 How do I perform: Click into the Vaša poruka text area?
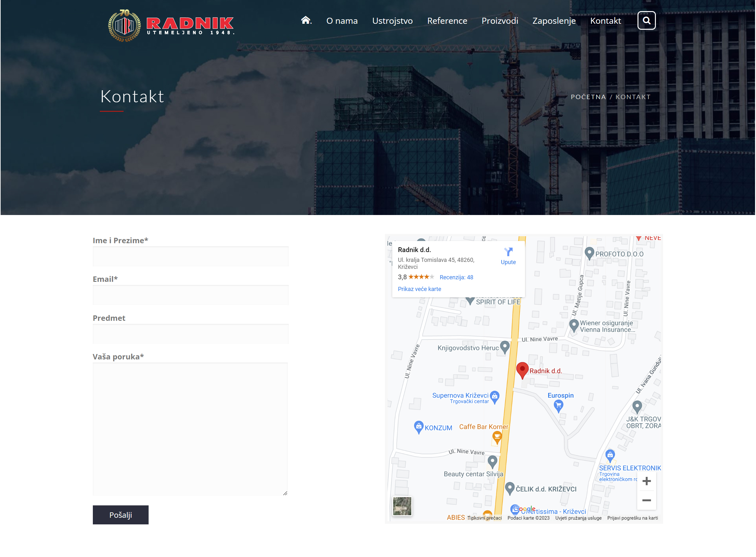pos(190,429)
